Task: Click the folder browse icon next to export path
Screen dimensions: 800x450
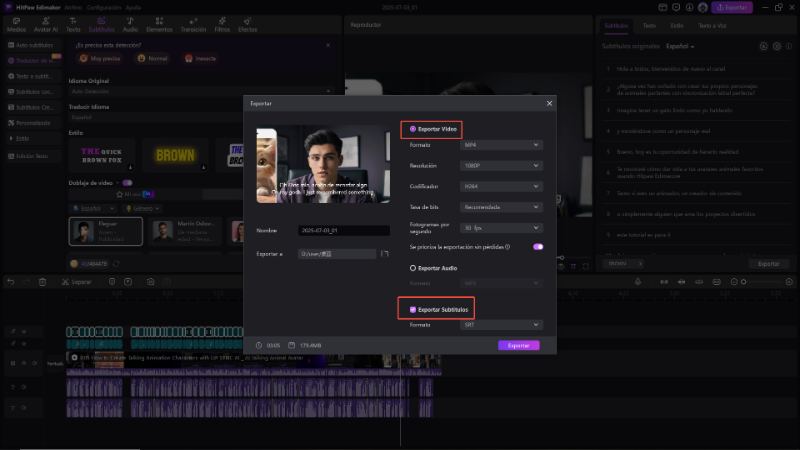Action: click(385, 254)
